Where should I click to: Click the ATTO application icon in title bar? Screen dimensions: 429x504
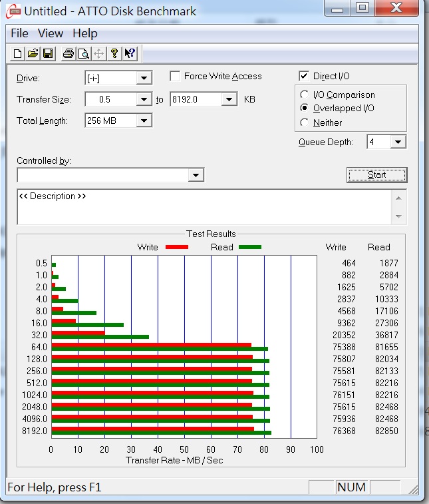(14, 11)
